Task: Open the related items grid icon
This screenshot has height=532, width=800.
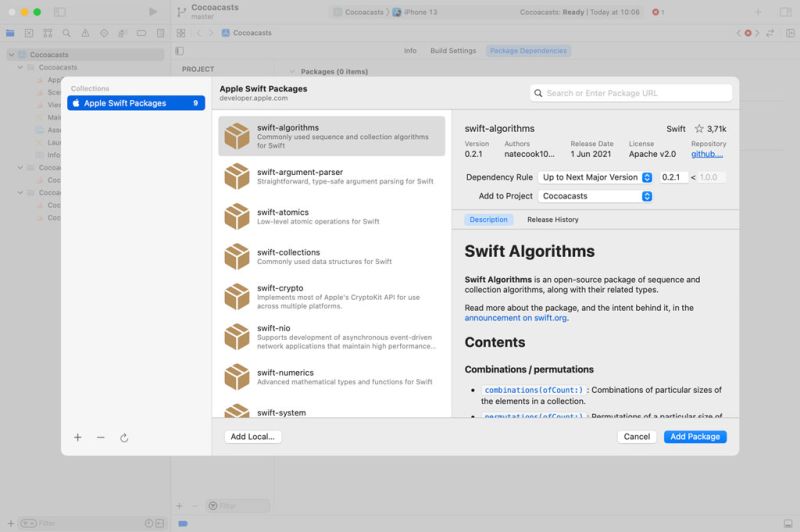Action: pyautogui.click(x=181, y=33)
